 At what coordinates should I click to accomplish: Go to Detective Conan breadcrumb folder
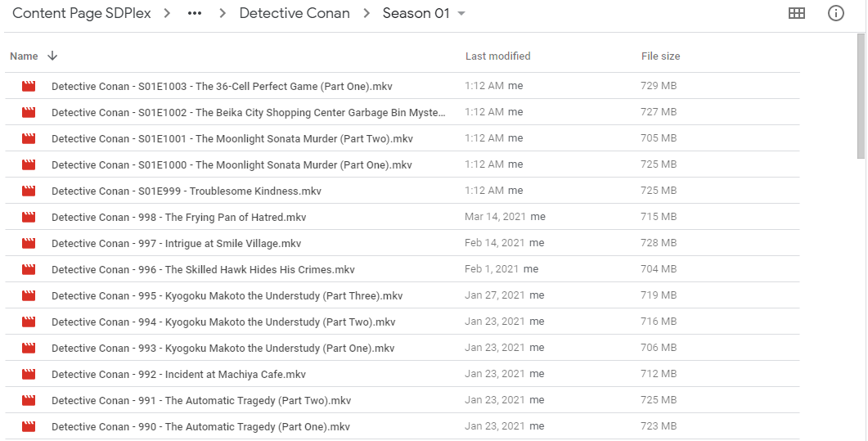coord(295,14)
